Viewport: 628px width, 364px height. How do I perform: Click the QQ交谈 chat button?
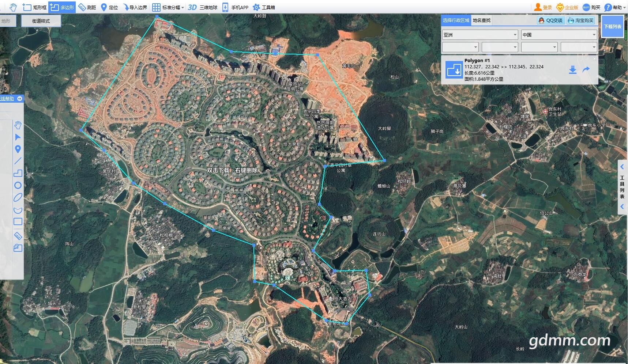click(x=551, y=20)
